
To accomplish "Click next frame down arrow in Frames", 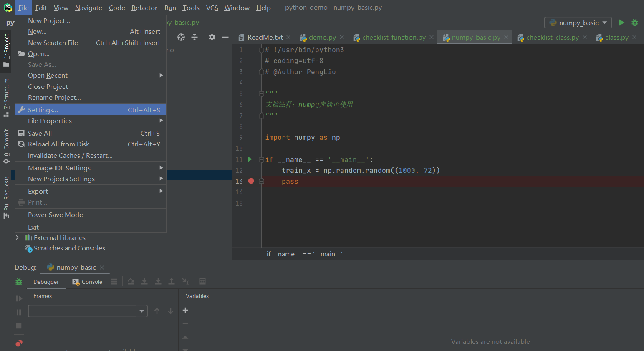I will click(x=171, y=311).
